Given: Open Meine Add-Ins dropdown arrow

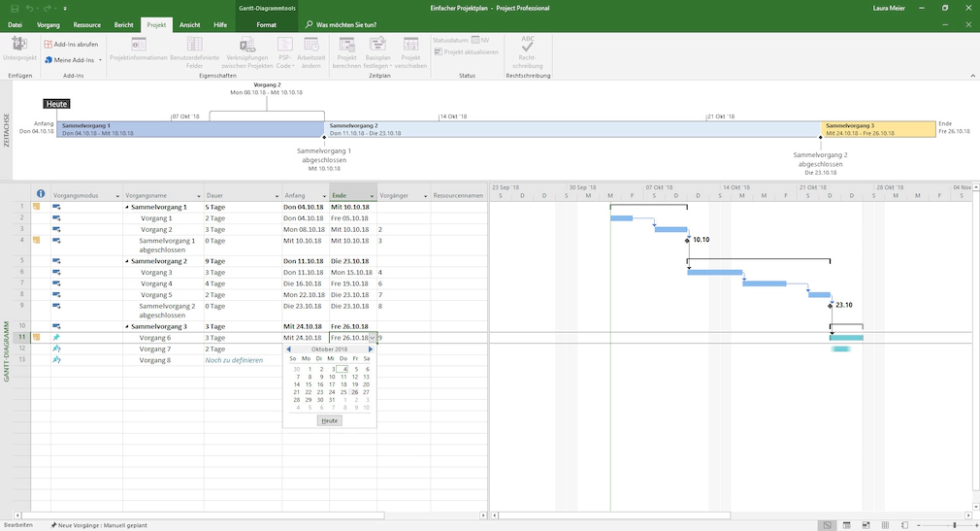Looking at the screenshot, I should click(100, 60).
